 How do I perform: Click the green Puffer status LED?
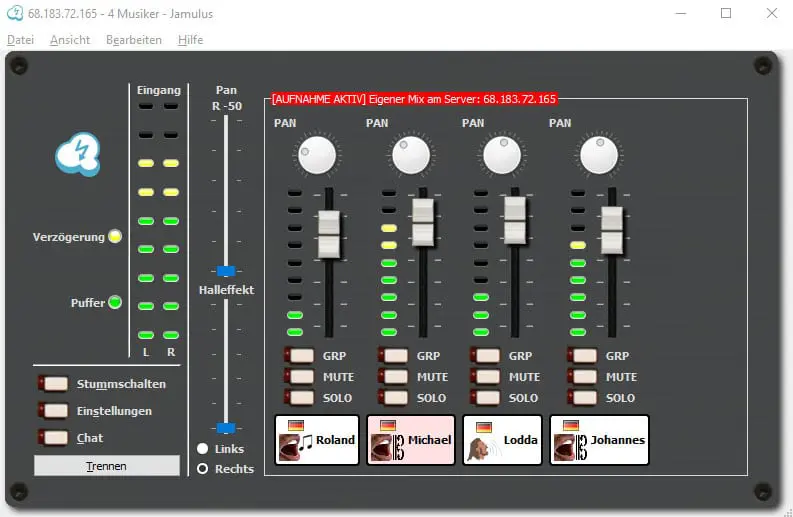pos(115,302)
